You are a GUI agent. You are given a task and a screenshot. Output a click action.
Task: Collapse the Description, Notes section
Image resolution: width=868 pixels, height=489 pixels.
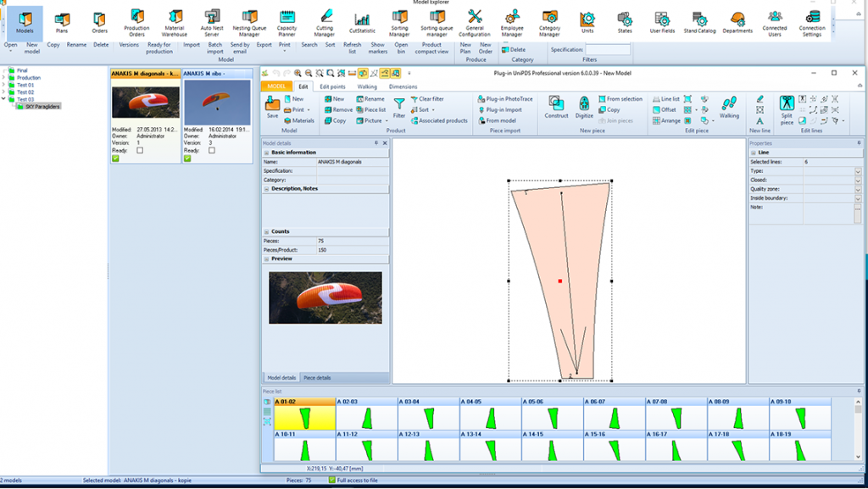(266, 189)
